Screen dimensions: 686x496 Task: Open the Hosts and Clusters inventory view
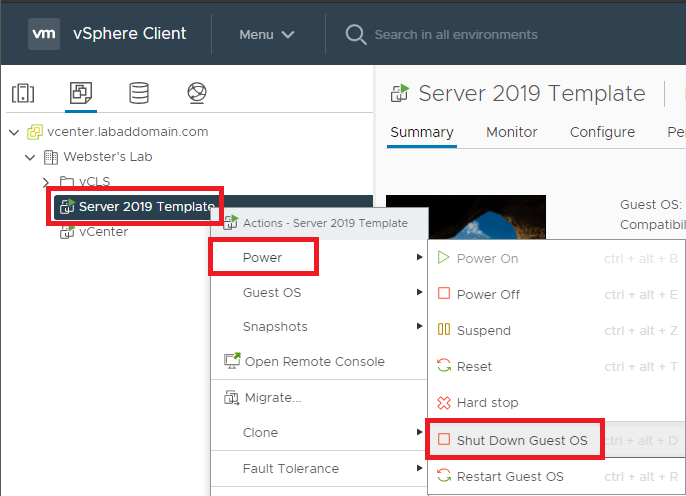[23, 94]
